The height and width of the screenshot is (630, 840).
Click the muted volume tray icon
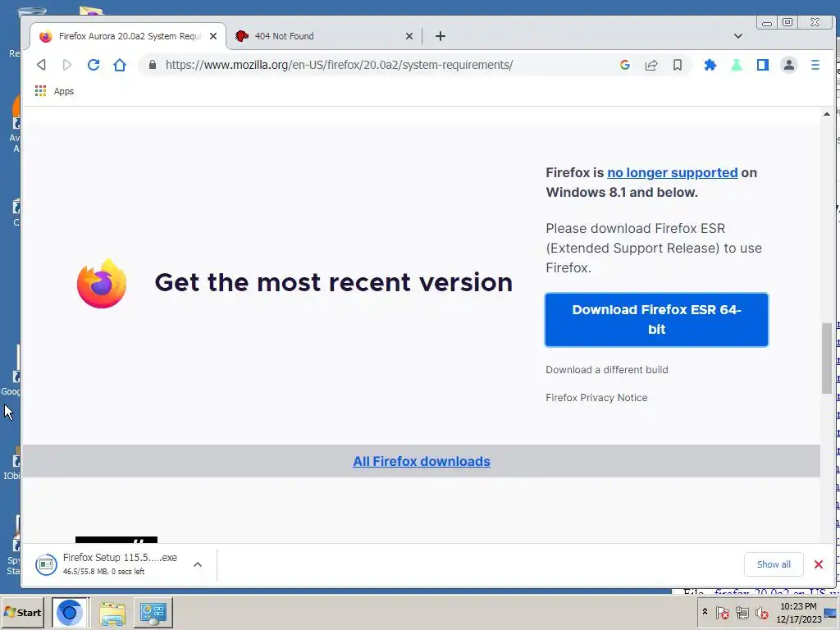click(x=762, y=612)
